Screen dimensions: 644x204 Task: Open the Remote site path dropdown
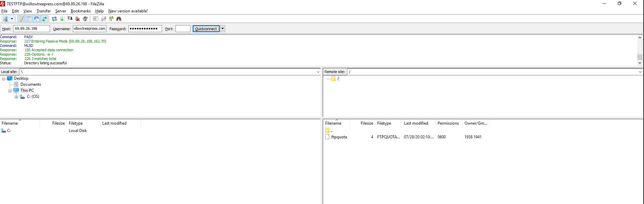[640, 72]
